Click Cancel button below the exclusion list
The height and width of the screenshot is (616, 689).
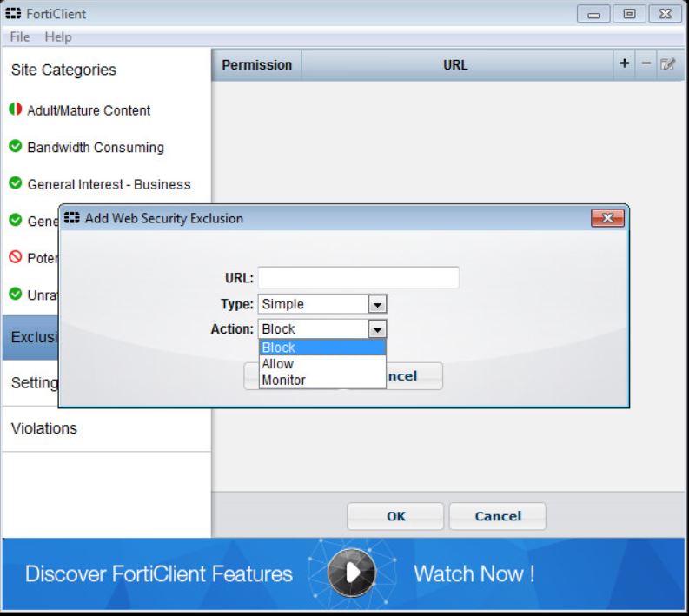click(x=497, y=516)
